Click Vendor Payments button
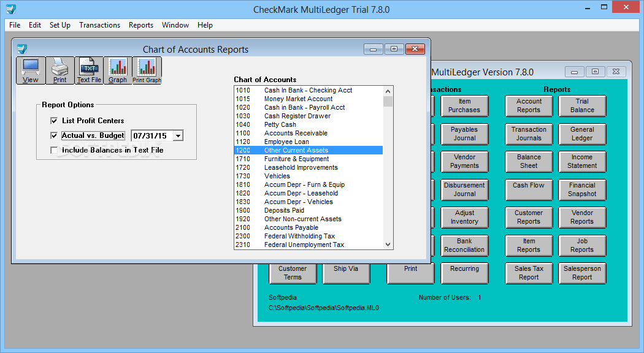Screen dimensions: 644x353 coord(464,162)
